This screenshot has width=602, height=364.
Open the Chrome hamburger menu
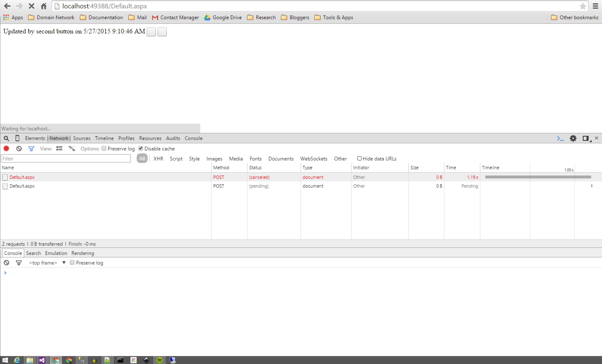(x=595, y=6)
